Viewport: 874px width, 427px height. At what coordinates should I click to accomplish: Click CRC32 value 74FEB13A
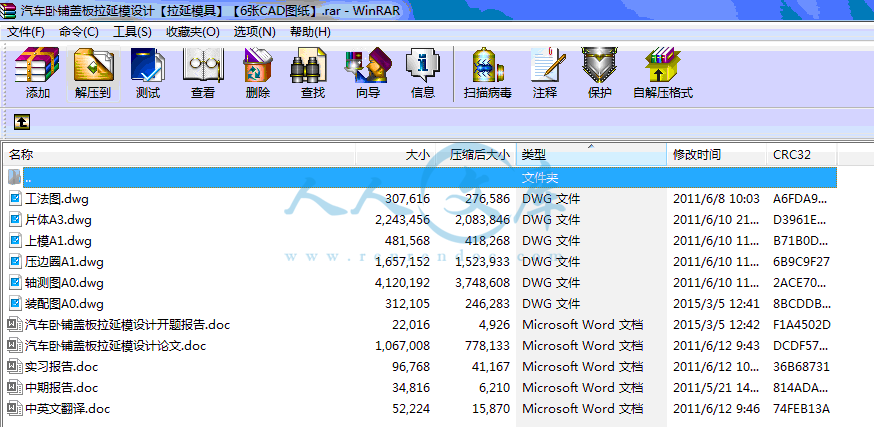pos(801,409)
